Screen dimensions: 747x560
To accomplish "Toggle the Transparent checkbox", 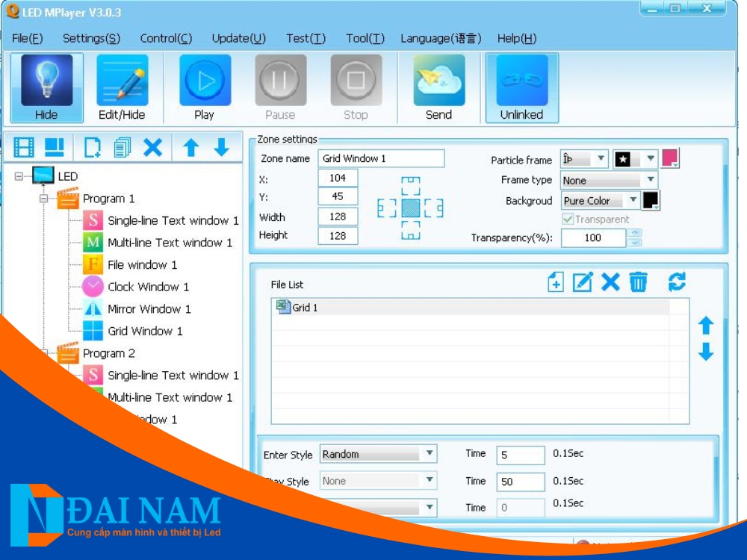I will pyautogui.click(x=568, y=220).
